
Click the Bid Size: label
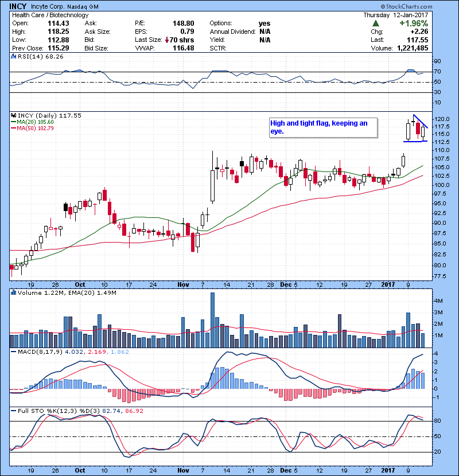(96, 48)
